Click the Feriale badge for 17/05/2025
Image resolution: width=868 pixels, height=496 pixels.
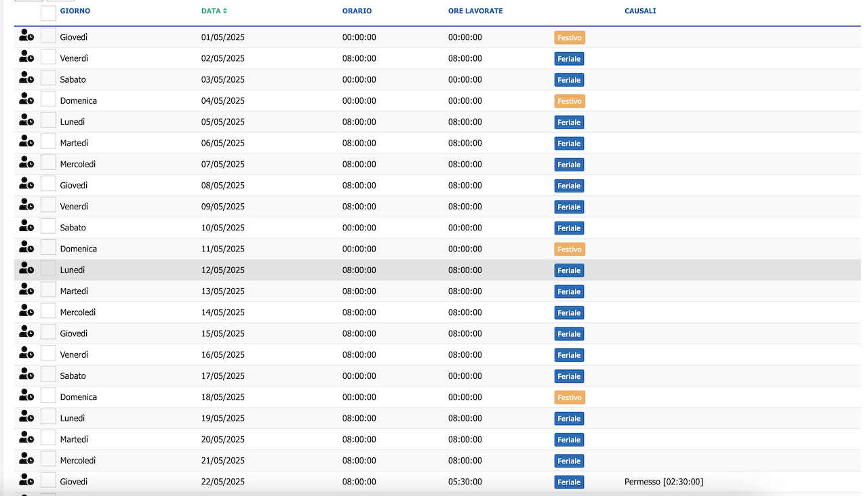point(569,376)
